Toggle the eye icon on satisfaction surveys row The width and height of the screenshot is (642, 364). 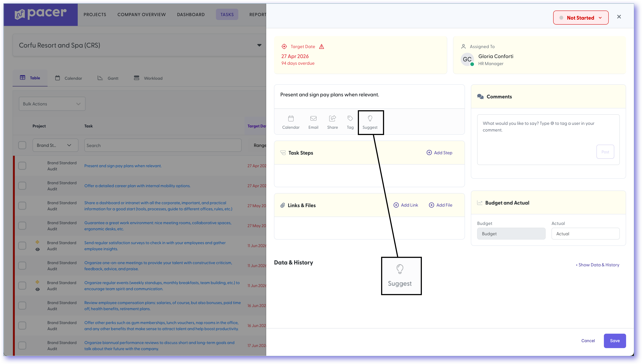point(38,249)
